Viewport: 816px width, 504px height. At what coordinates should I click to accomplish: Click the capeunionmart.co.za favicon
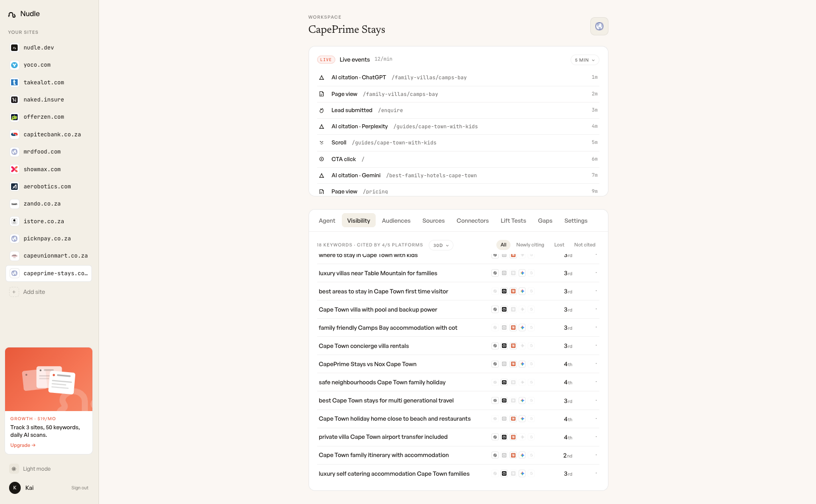pos(15,256)
